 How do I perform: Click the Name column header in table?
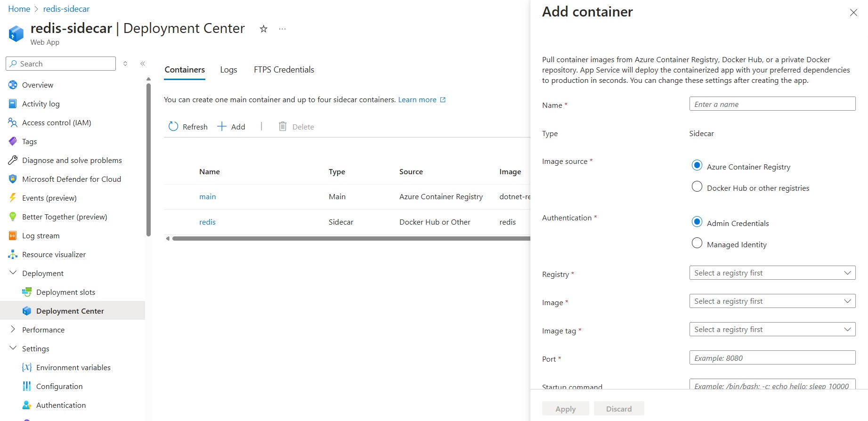pos(210,172)
